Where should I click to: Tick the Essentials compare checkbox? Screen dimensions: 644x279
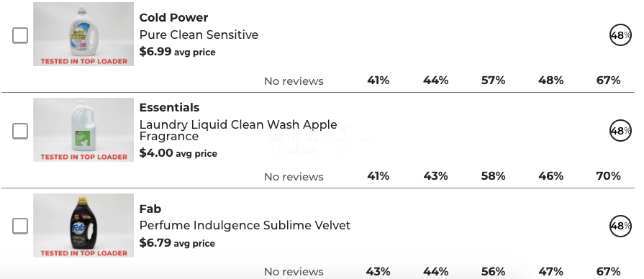click(20, 131)
